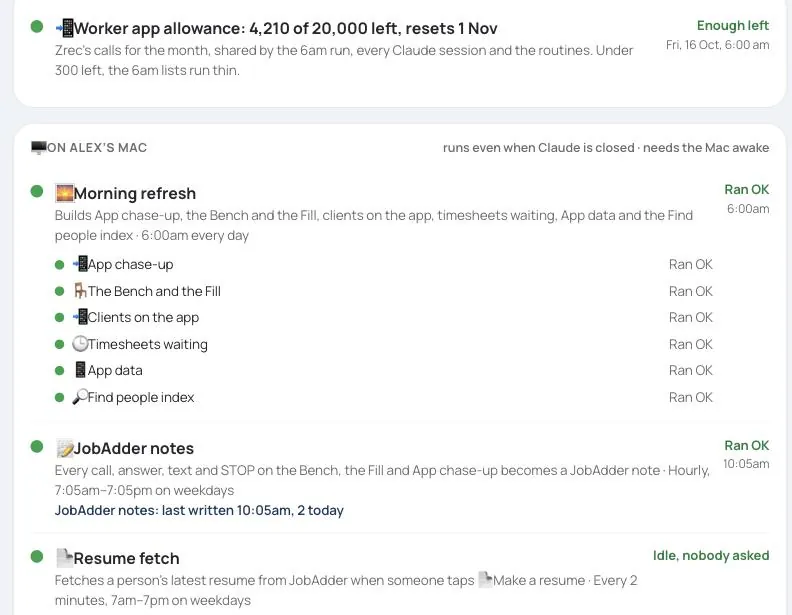Click the description starting with Every call, answer

pos(382,480)
